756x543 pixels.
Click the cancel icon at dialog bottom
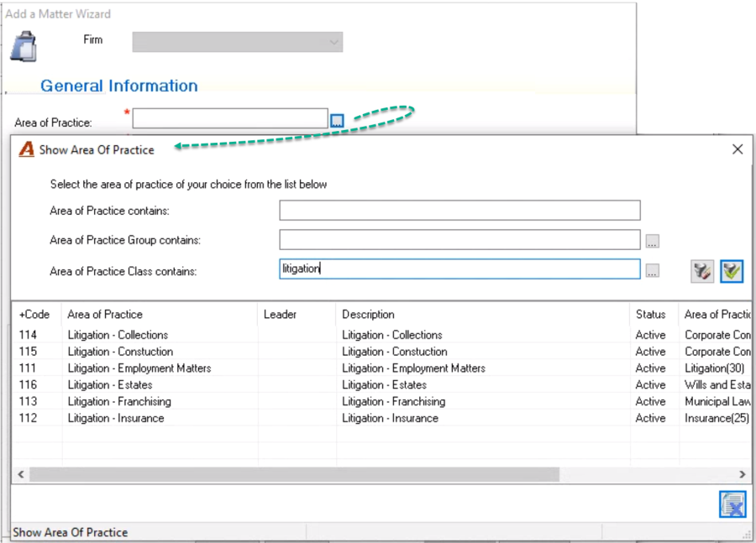pos(732,504)
